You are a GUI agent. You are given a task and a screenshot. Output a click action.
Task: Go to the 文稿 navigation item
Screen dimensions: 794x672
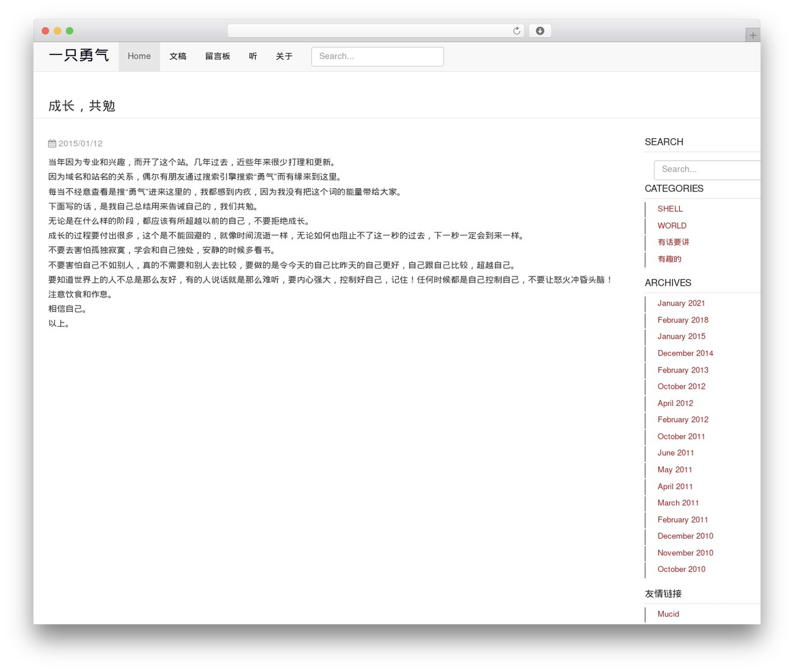click(x=178, y=56)
